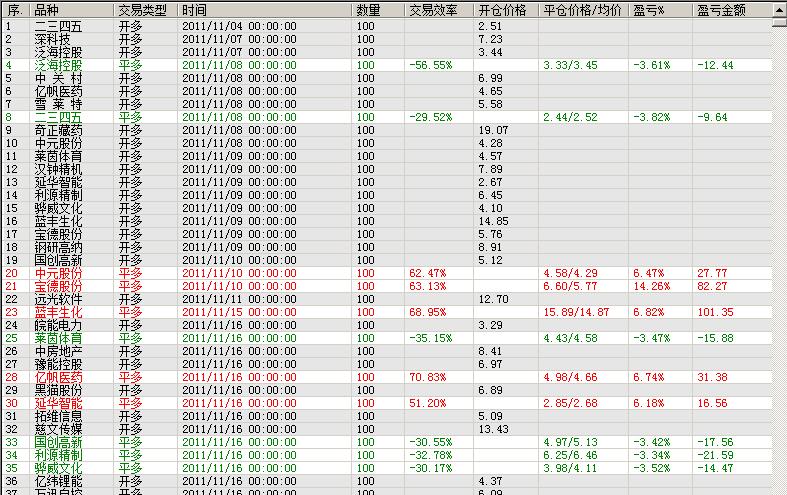Select row 7 stock 雪莱特

(58, 104)
